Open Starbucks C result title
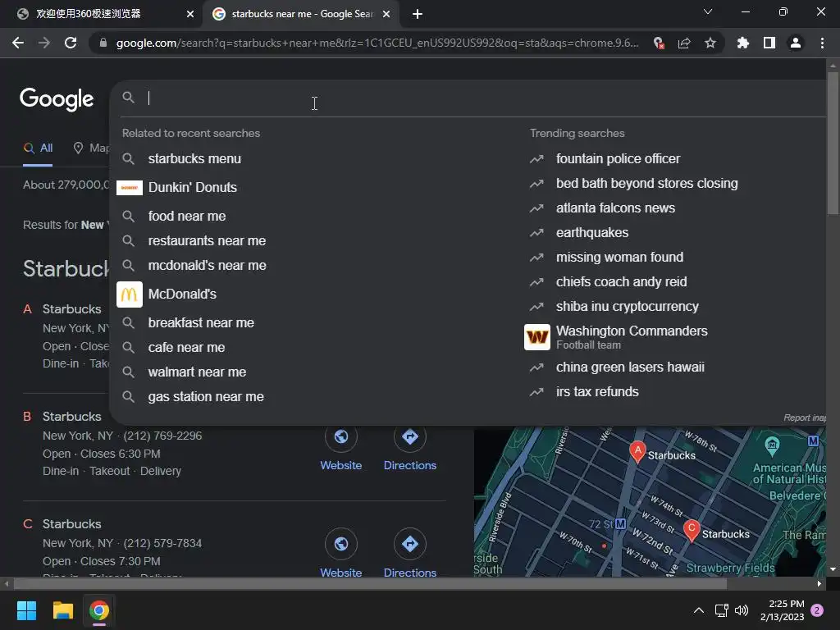 pyautogui.click(x=72, y=524)
